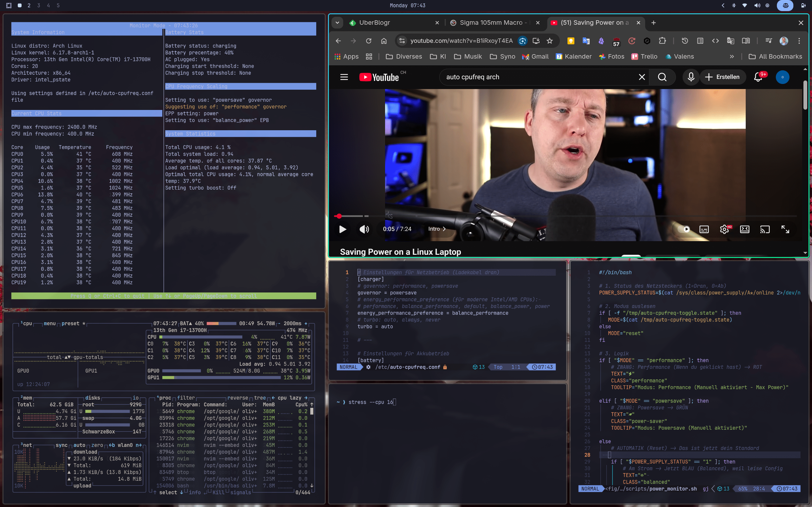The image size is (812, 507).
Task: Click the Erstellen create button
Action: pos(723,77)
